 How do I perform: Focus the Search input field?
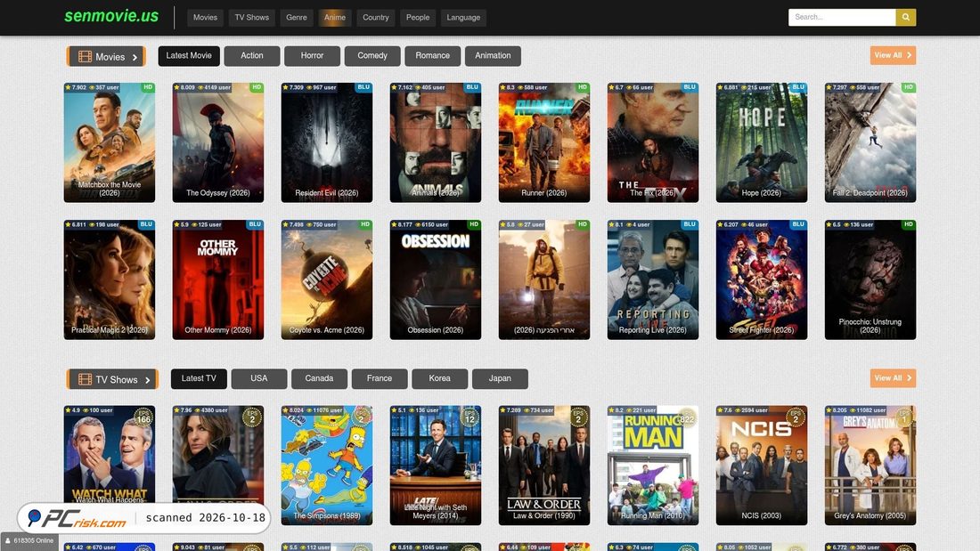(x=842, y=18)
